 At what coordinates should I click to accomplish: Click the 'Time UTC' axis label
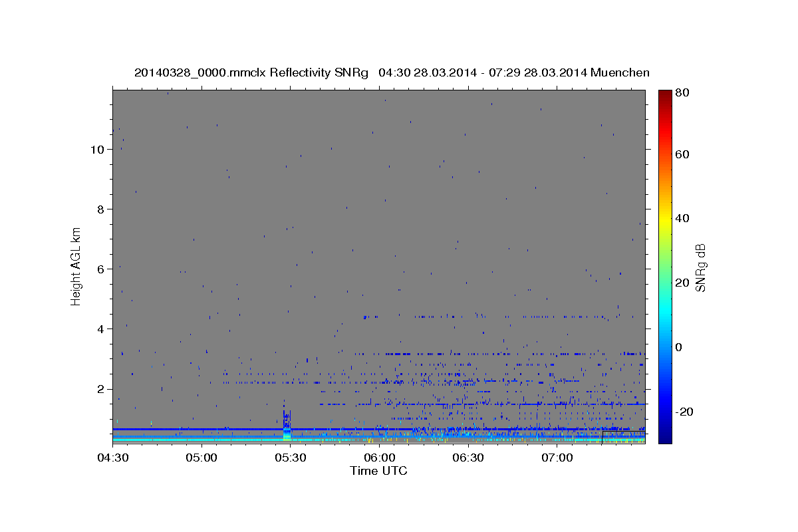[x=378, y=471]
